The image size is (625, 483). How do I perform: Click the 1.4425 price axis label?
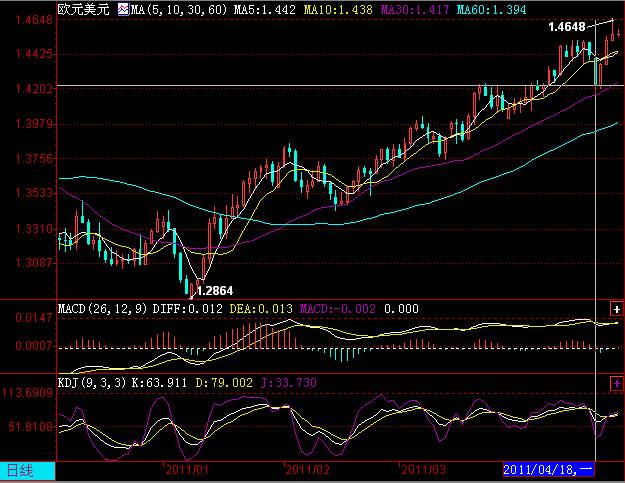pyautogui.click(x=34, y=53)
